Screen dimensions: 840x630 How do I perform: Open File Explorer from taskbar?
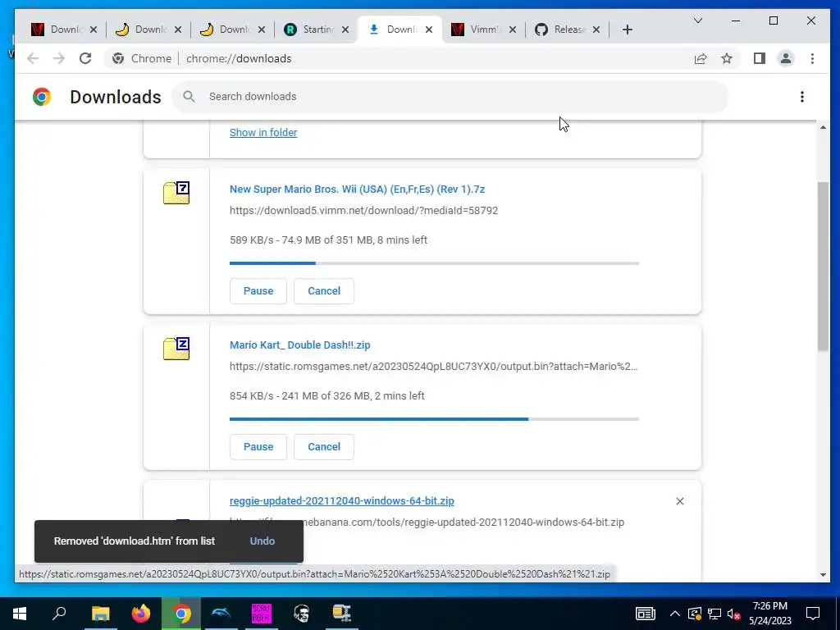tap(100, 614)
